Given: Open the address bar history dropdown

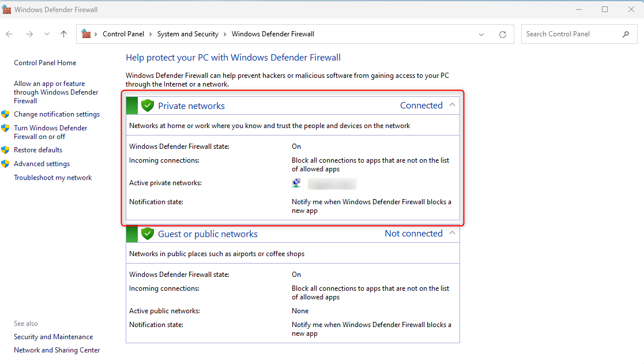Looking at the screenshot, I should click(x=481, y=35).
